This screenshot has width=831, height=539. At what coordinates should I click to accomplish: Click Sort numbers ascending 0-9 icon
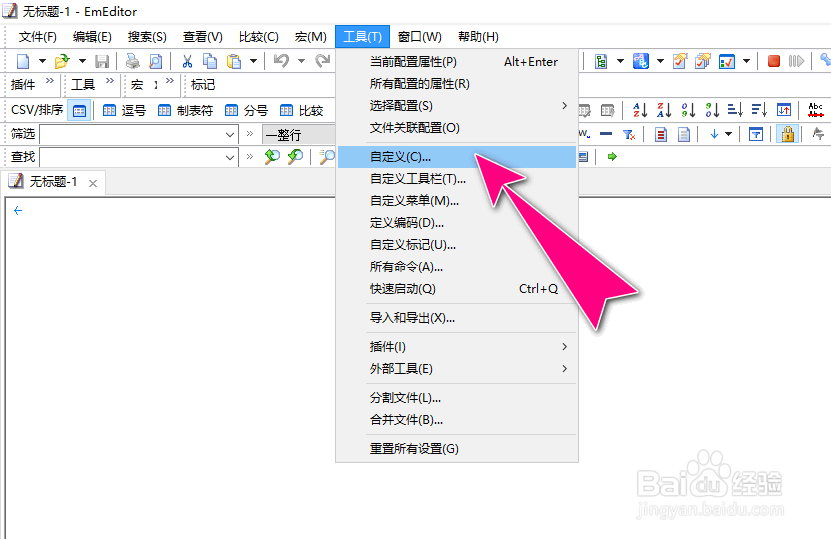(x=688, y=110)
